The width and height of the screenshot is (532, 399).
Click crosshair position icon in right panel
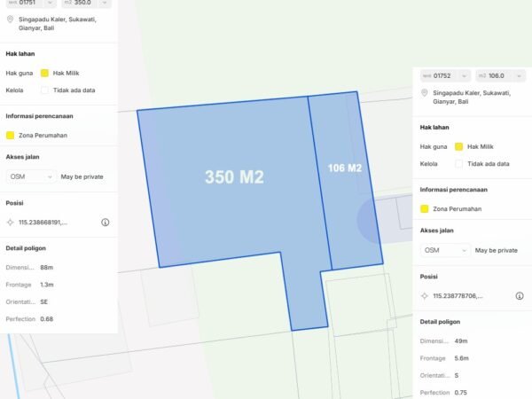pyautogui.click(x=425, y=296)
